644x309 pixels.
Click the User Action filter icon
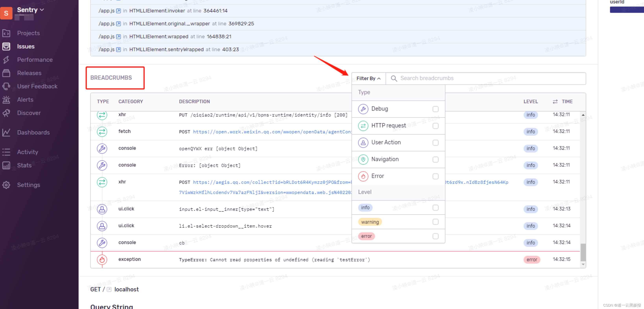[x=363, y=142]
